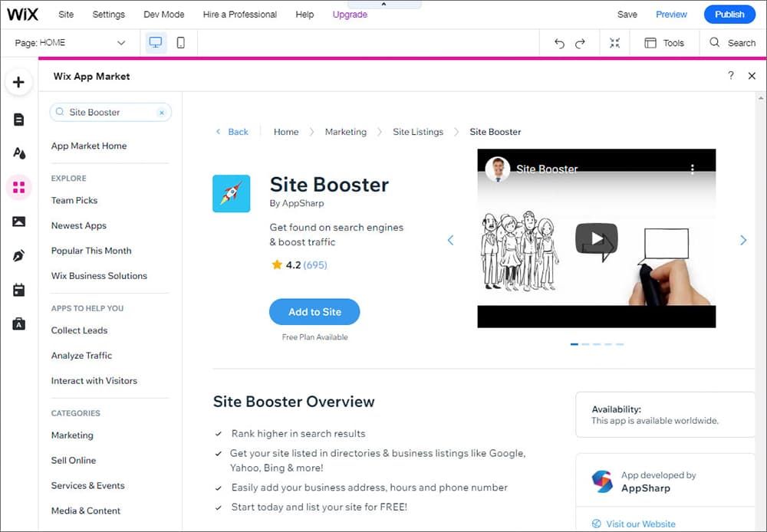Go Back in the App Market
Image resolution: width=767 pixels, height=532 pixels.
click(x=232, y=132)
